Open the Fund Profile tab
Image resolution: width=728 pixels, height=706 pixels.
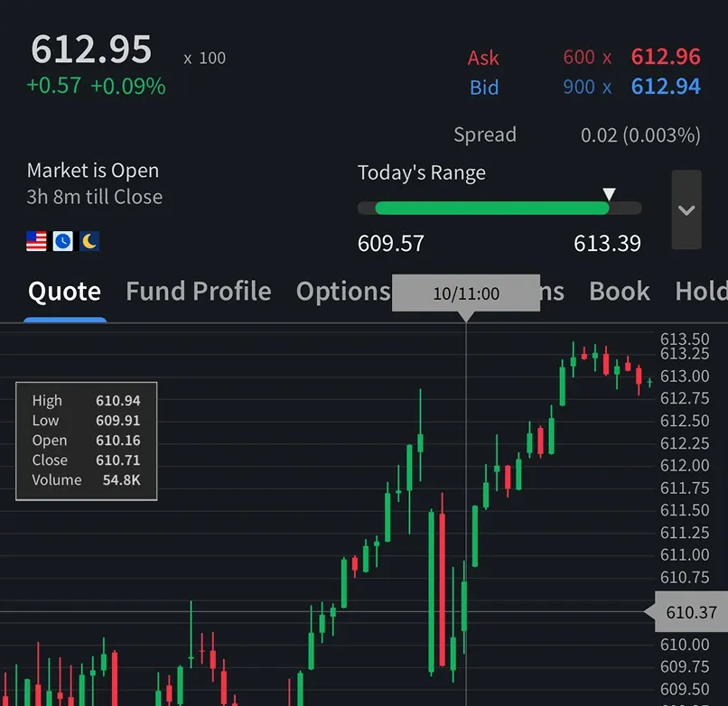point(198,292)
